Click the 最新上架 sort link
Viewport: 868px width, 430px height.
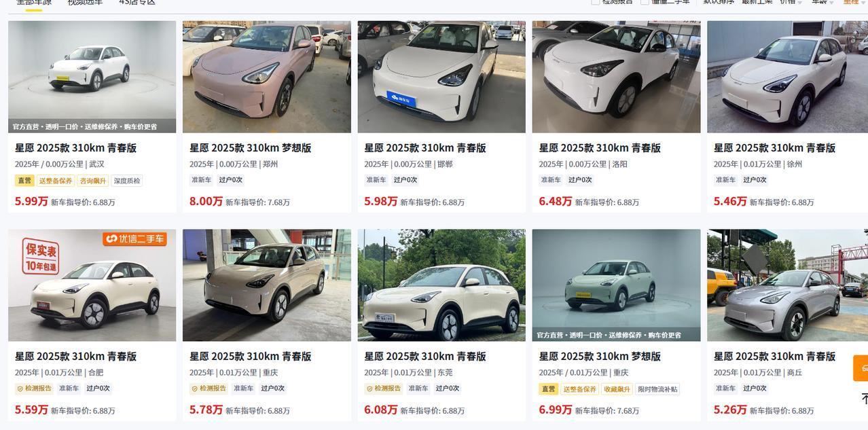(757, 1)
